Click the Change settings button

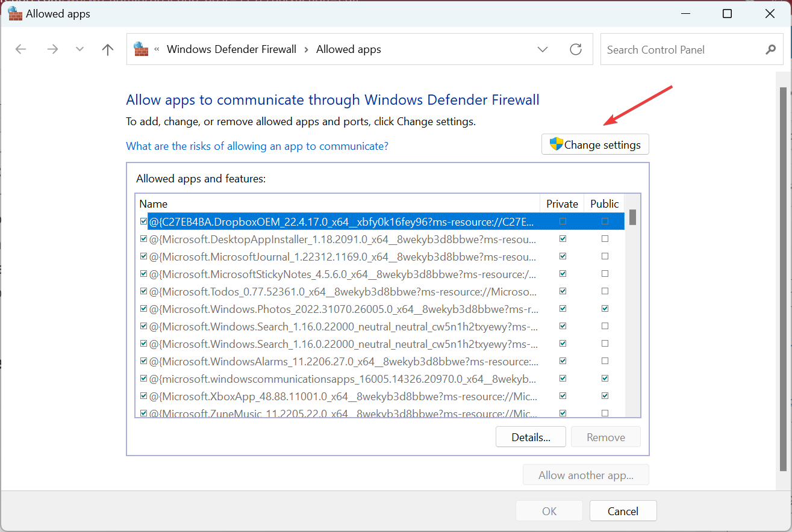(595, 144)
